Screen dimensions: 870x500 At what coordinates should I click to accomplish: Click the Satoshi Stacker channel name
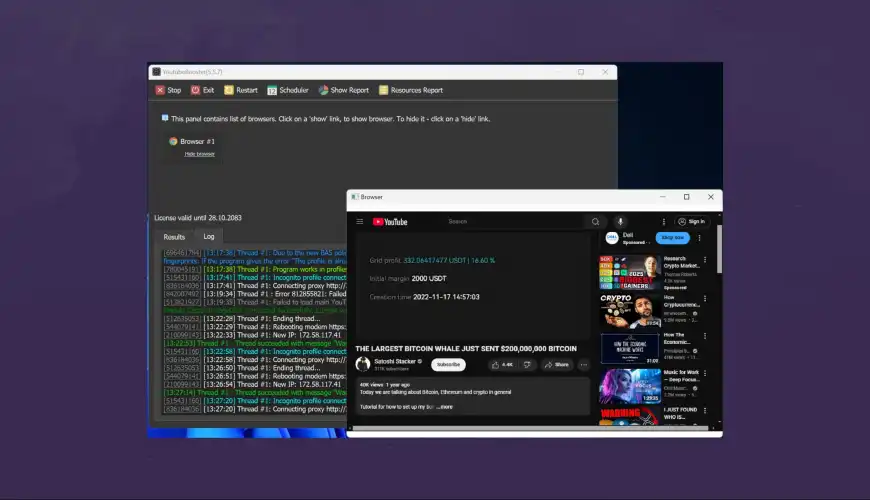point(394,361)
